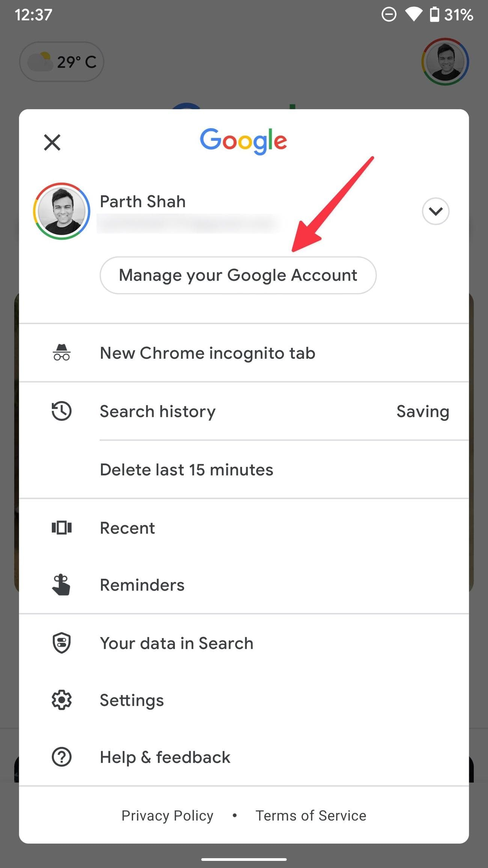Tap the profile avatar at top right

(445, 62)
